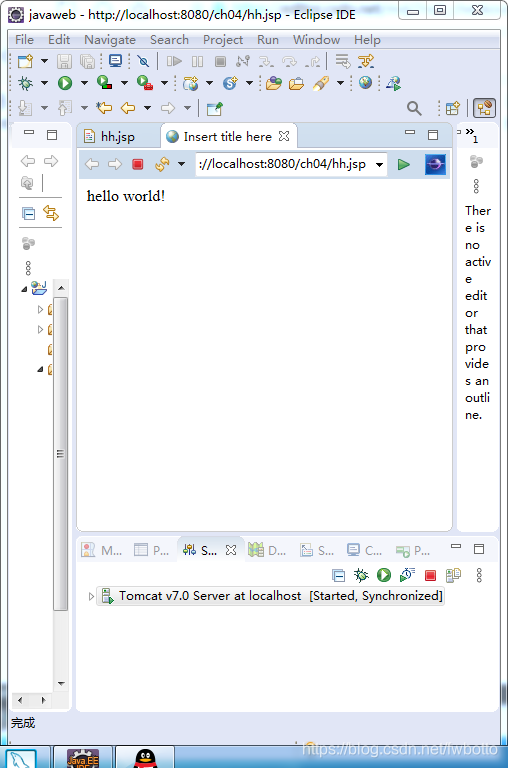Viewport: 508px width, 768px height.
Task: Click the Last Edit Location icon
Action: pyautogui.click(x=104, y=108)
